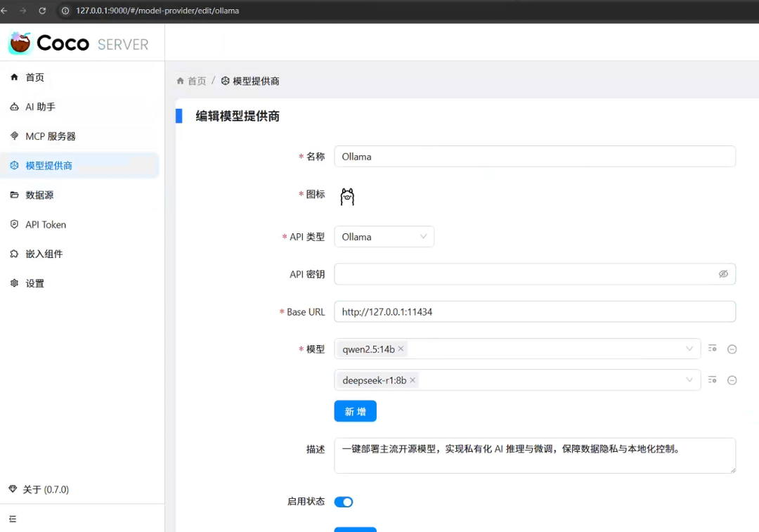This screenshot has width=759, height=532.
Task: Delete the qwen2.5:14b model row
Action: click(732, 349)
